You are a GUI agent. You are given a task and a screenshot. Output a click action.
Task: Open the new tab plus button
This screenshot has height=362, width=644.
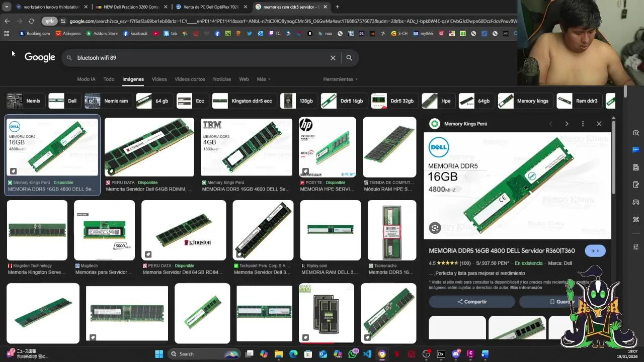[x=337, y=7]
